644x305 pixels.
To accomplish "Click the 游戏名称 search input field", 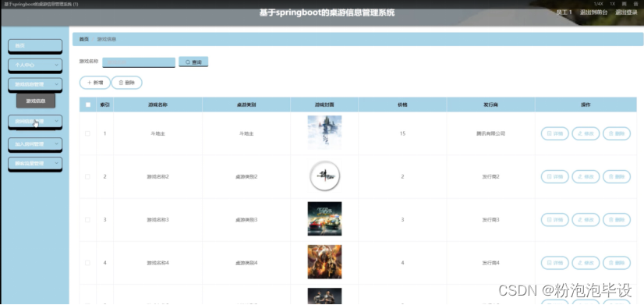I will point(139,62).
